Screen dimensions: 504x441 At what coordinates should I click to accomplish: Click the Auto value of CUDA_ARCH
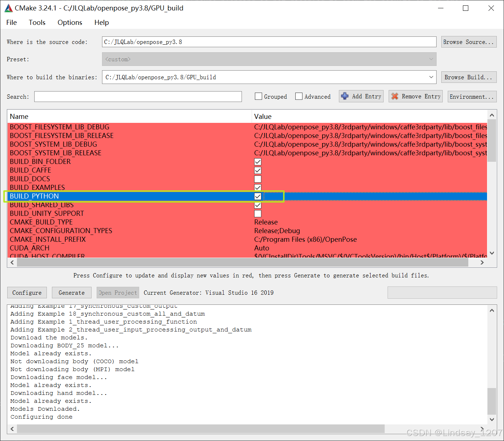tap(262, 248)
